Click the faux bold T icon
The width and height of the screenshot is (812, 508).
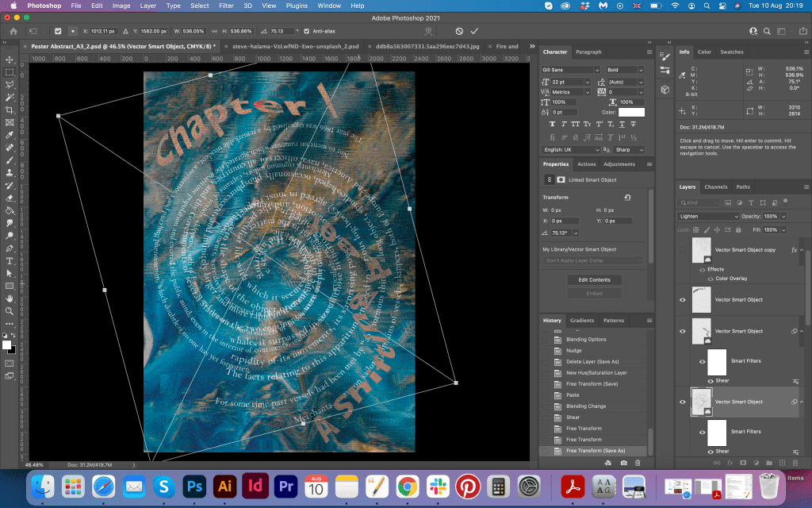[x=552, y=125]
